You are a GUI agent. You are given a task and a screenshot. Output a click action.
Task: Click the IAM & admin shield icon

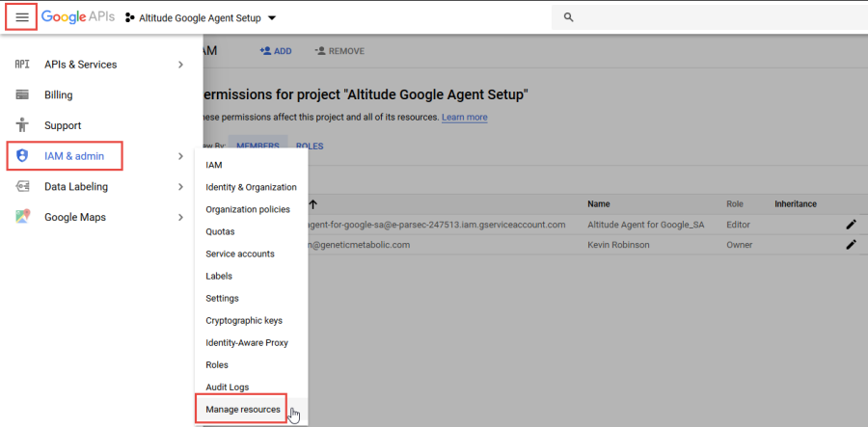[x=22, y=156]
